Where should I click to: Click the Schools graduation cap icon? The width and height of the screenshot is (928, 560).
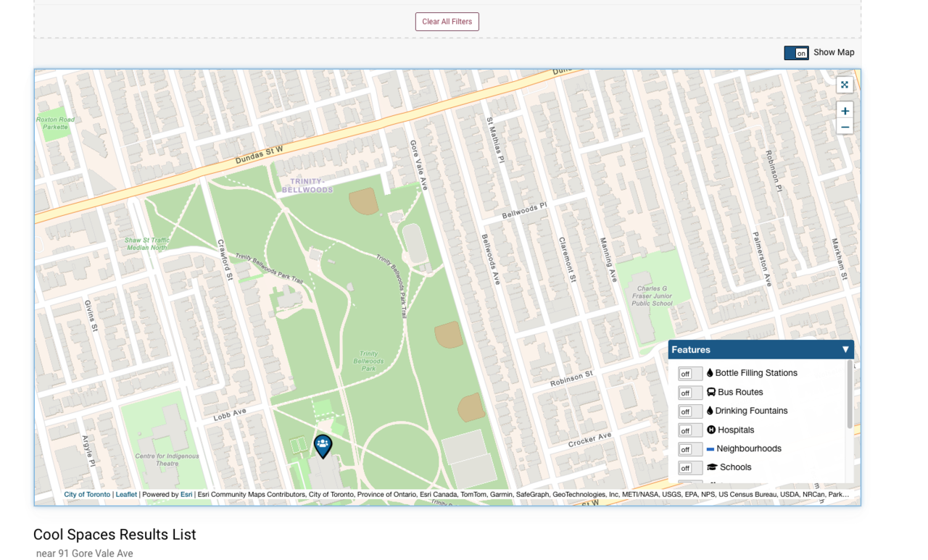coord(712,467)
